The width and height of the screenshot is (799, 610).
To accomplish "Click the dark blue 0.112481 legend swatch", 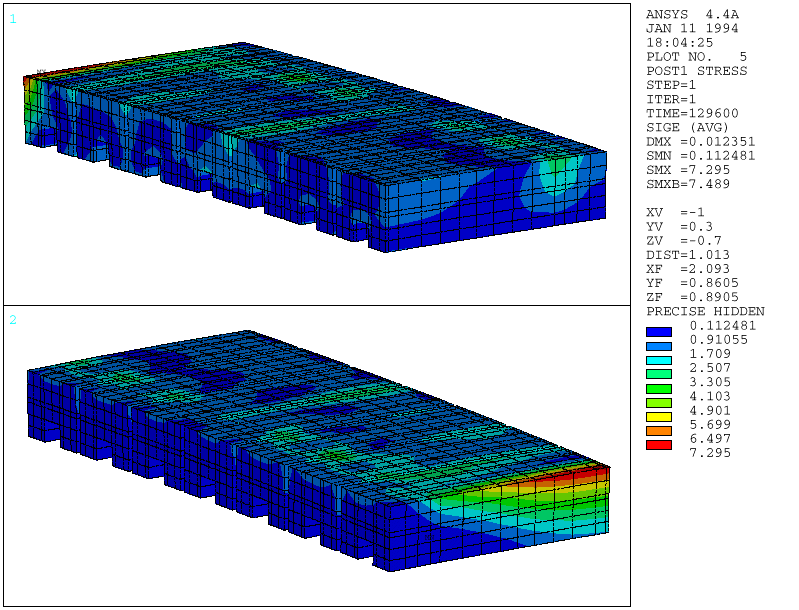I will [x=659, y=331].
